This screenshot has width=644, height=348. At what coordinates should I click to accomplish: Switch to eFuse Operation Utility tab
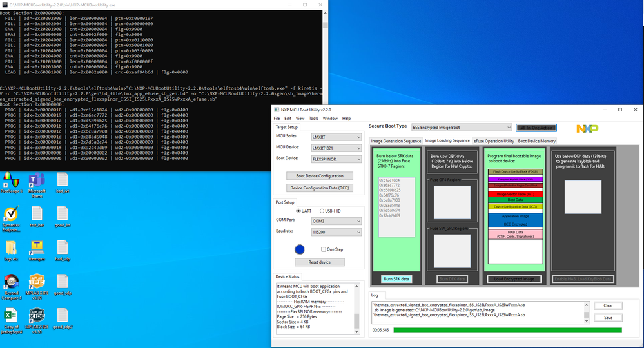point(494,141)
